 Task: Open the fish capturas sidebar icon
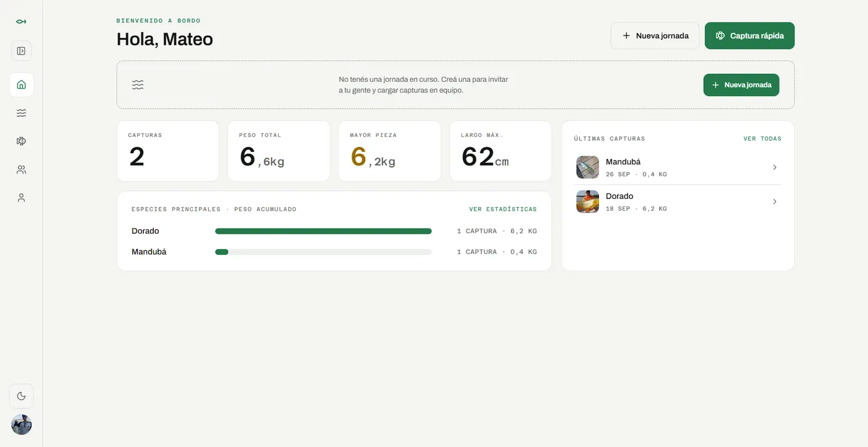(x=21, y=141)
